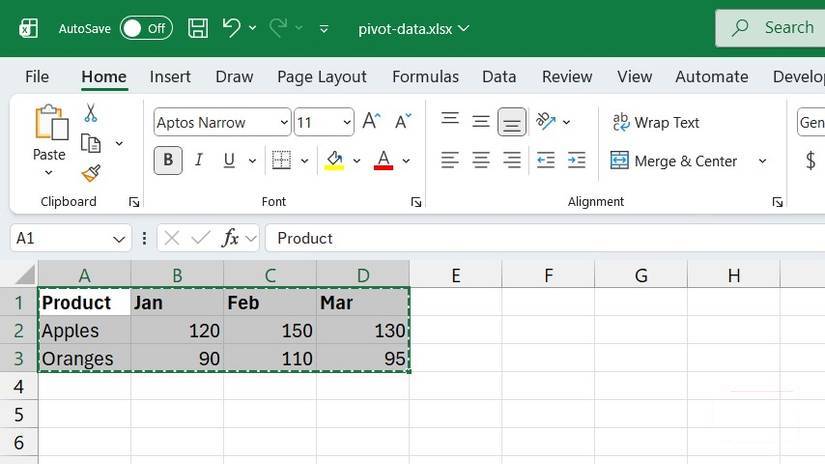The image size is (825, 464).
Task: Open the File menu tab
Action: pos(37,77)
